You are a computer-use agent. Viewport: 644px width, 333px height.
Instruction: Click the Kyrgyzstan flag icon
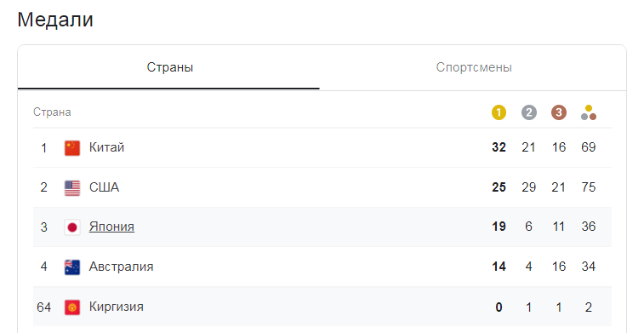pos(72,307)
